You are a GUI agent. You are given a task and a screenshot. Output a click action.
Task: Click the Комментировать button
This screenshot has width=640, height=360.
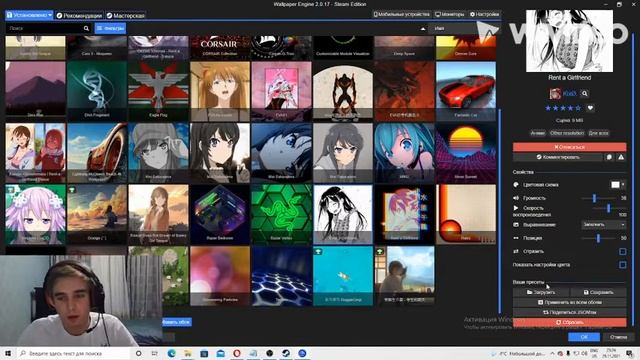558,157
